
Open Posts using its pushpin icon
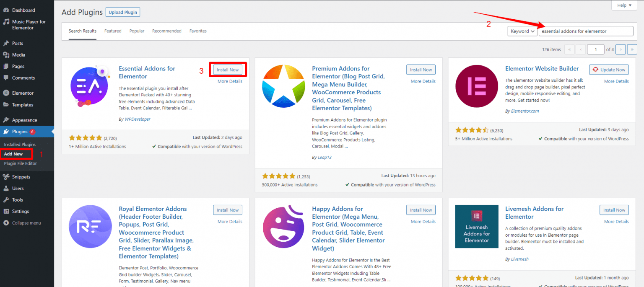[6, 43]
